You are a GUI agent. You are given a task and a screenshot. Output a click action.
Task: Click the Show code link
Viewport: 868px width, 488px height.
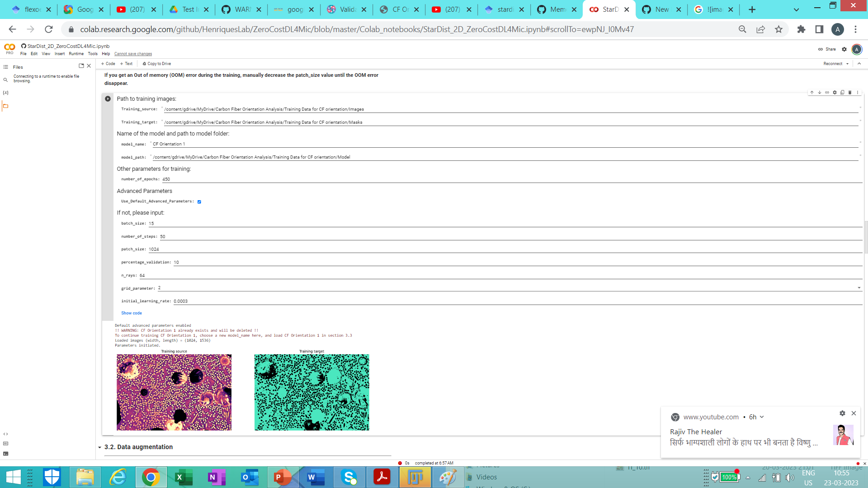click(x=131, y=313)
